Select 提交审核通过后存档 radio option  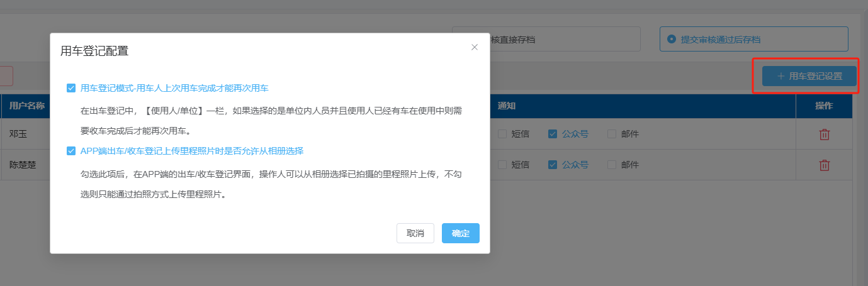(x=672, y=39)
